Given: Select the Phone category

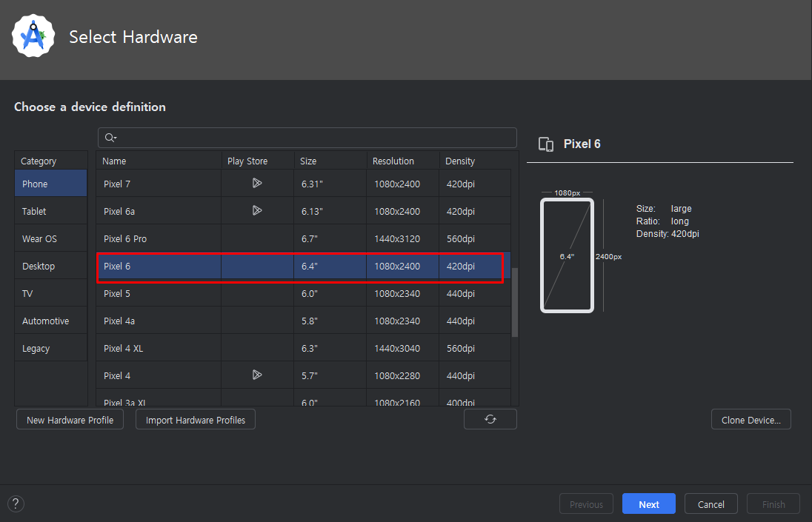Looking at the screenshot, I should [x=50, y=184].
